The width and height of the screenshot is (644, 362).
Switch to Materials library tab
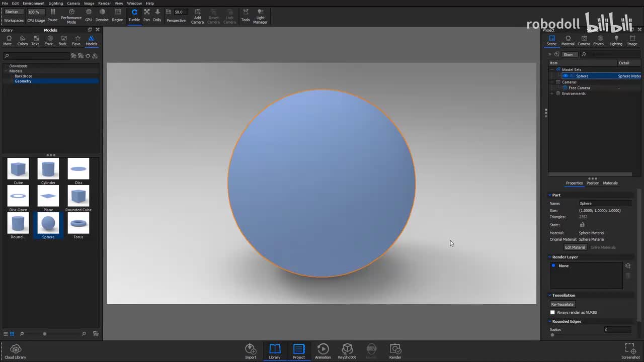click(x=9, y=41)
